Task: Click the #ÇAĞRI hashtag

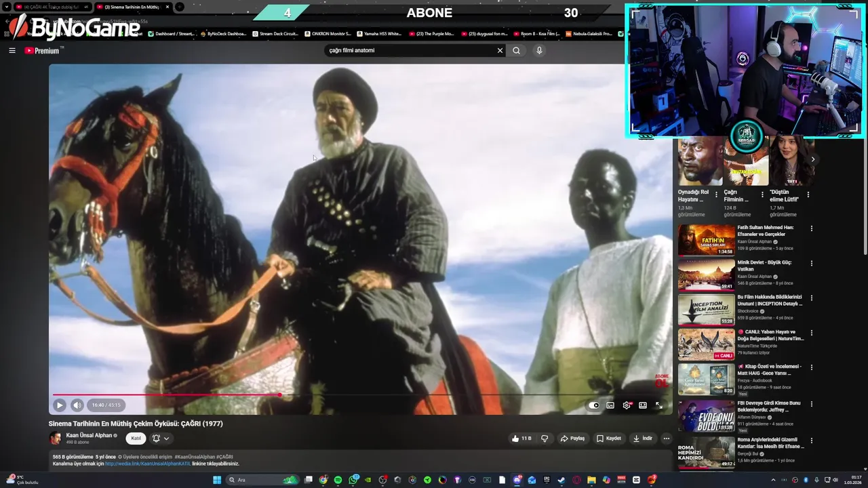Action: pos(224,457)
